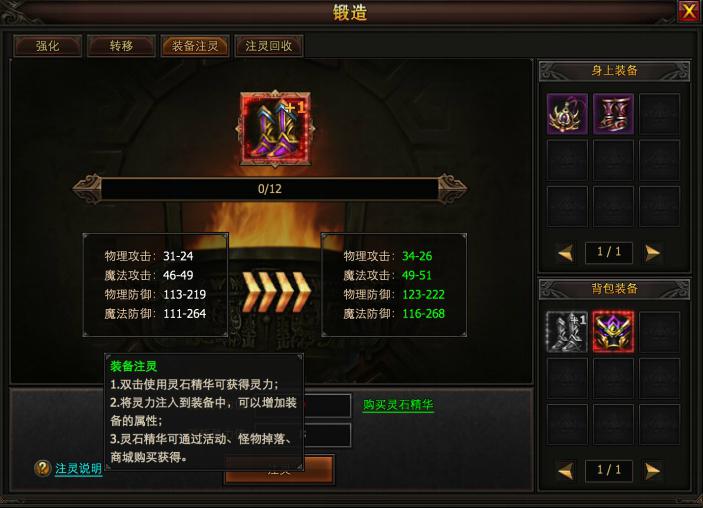Switch to the 强化 tab
Image resolution: width=703 pixels, height=508 pixels.
point(48,46)
